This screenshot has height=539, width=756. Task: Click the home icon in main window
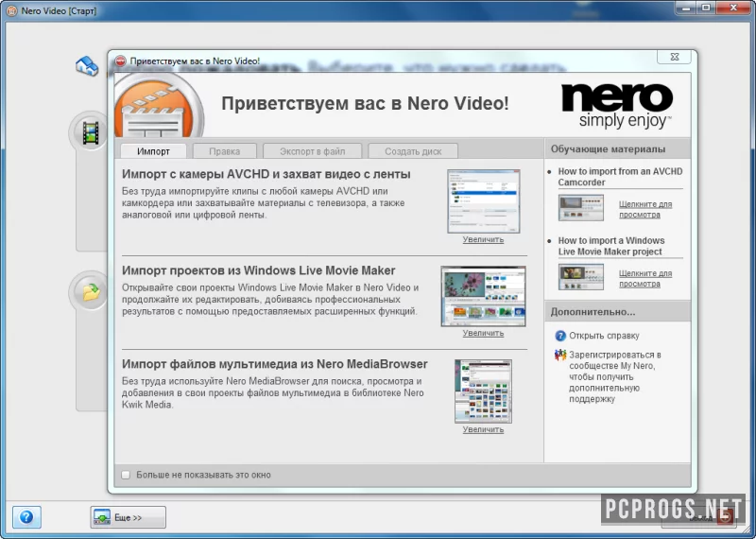click(x=87, y=66)
